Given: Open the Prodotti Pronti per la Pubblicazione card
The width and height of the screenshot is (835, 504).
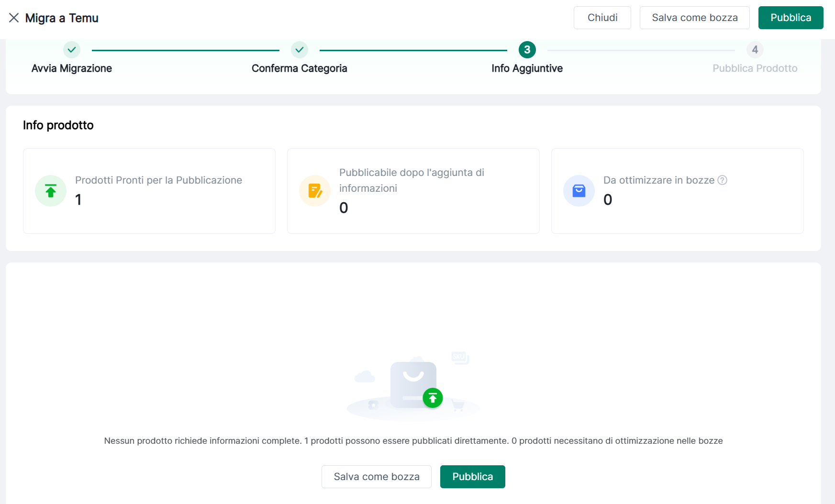Looking at the screenshot, I should [149, 191].
